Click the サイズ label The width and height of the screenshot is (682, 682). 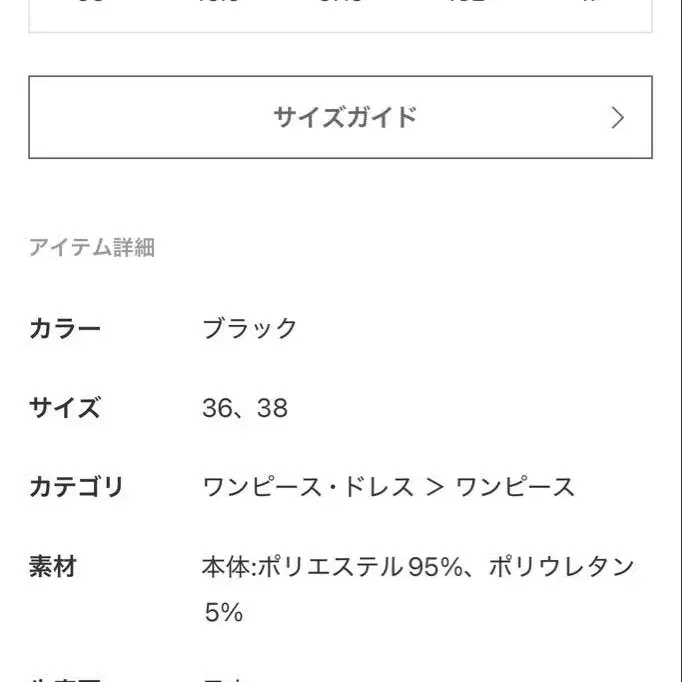tap(65, 408)
